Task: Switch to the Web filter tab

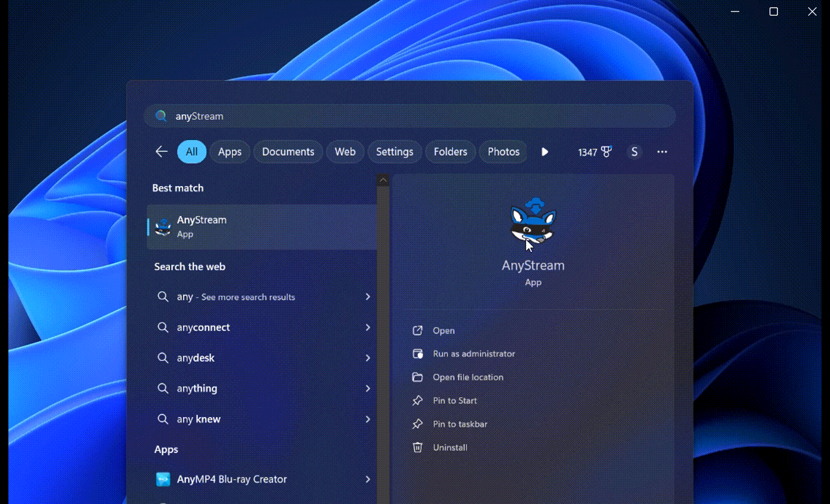Action: pyautogui.click(x=345, y=152)
